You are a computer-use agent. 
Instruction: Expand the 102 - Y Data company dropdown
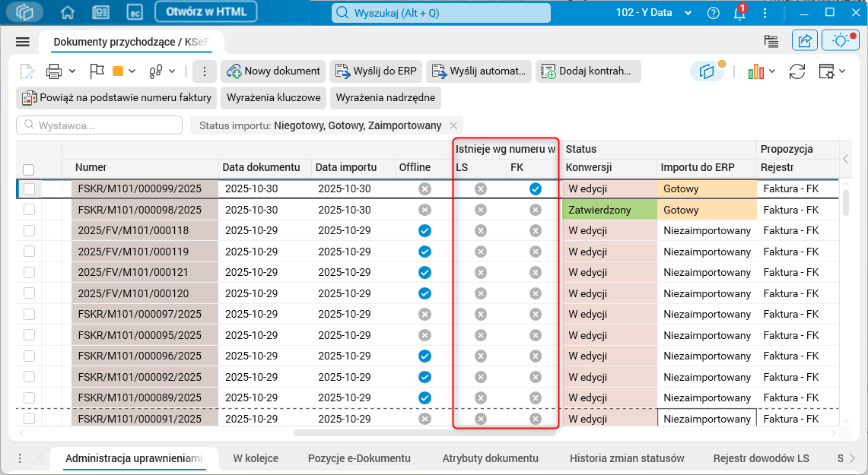coord(688,13)
